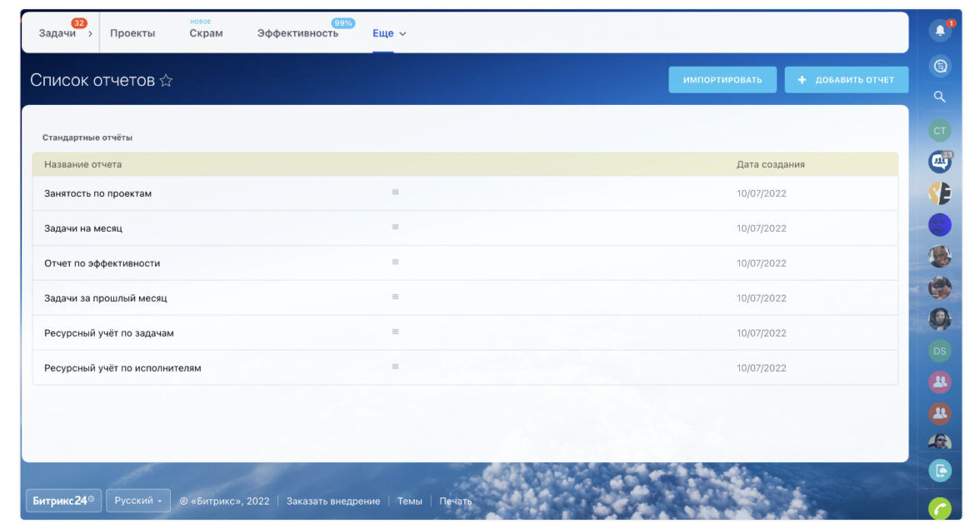Expand the Еще dropdown menu
This screenshot has height=529, width=980.
(x=389, y=34)
